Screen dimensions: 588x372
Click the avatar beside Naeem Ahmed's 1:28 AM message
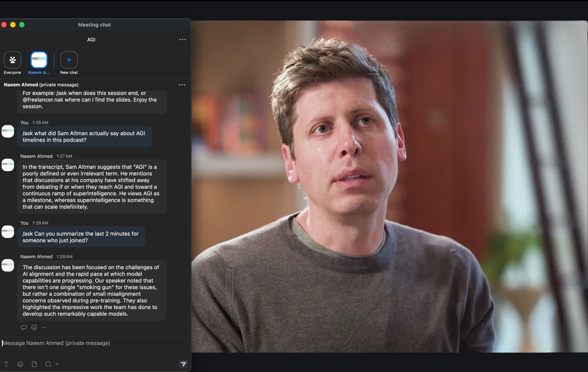click(x=8, y=265)
